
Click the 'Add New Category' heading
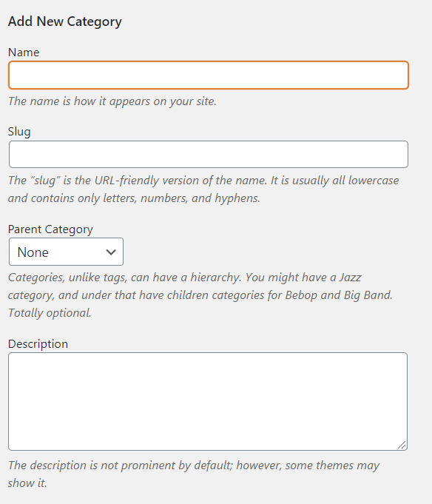[65, 21]
